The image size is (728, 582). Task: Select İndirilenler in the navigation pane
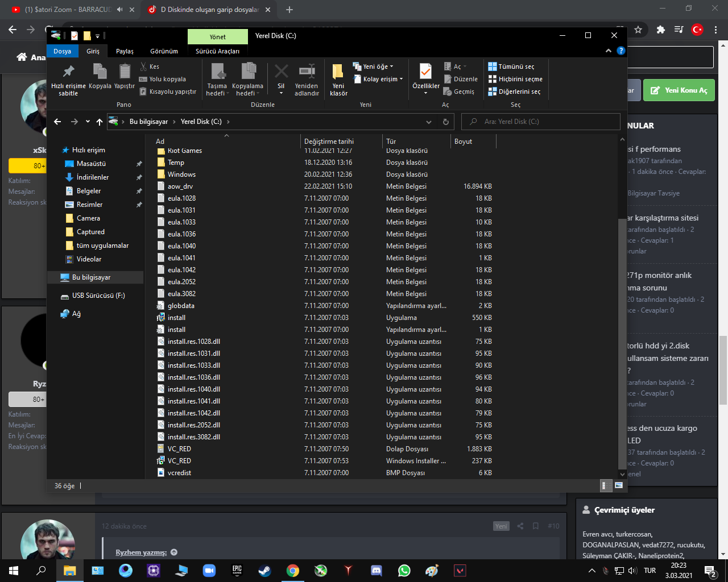click(92, 177)
